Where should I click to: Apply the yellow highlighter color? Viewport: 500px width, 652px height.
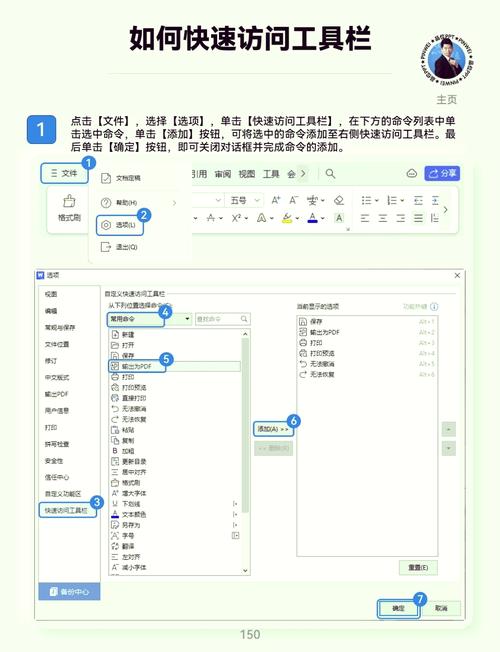(287, 218)
